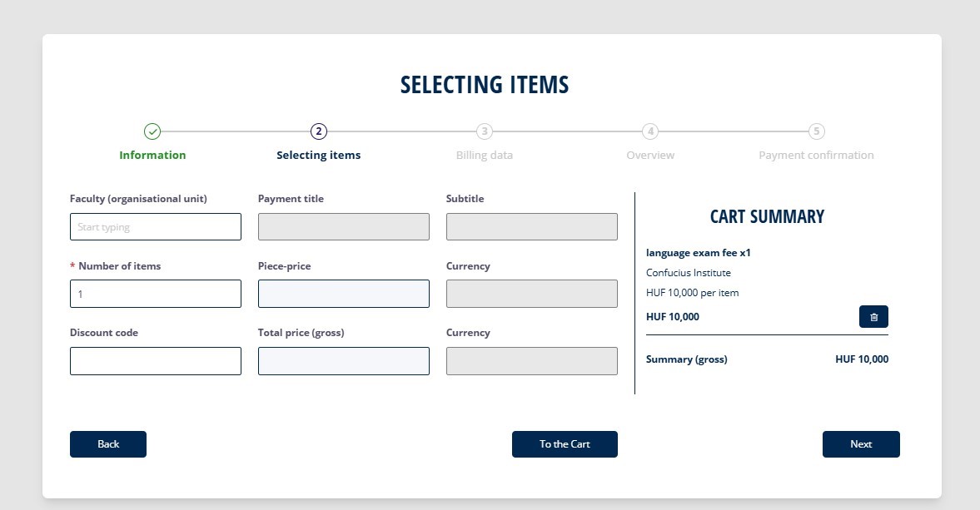Click the green Information step checkmark
The image size is (980, 510).
tap(152, 131)
